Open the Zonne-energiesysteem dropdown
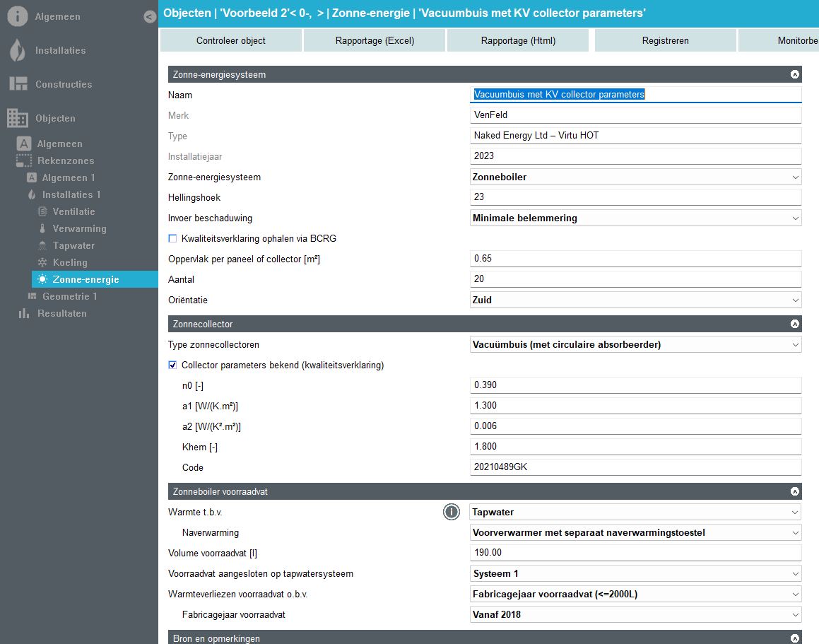This screenshot has height=644, width=819. [x=635, y=177]
